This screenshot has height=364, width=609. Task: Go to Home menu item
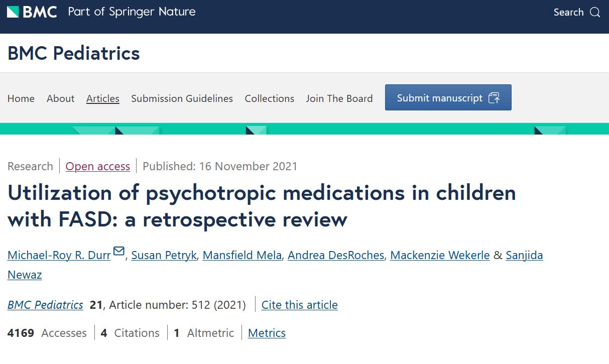(x=21, y=98)
